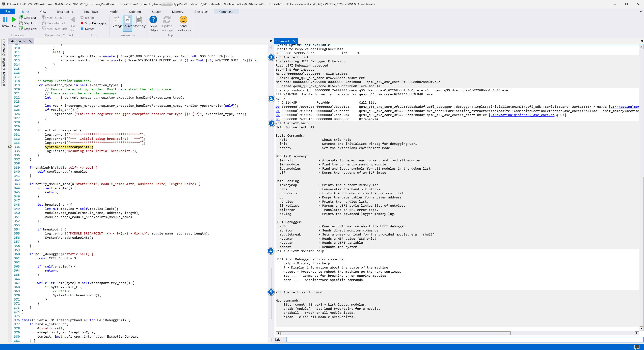Click the Go Back arrow icon
Screen dimensions: 644x350
[73, 20]
